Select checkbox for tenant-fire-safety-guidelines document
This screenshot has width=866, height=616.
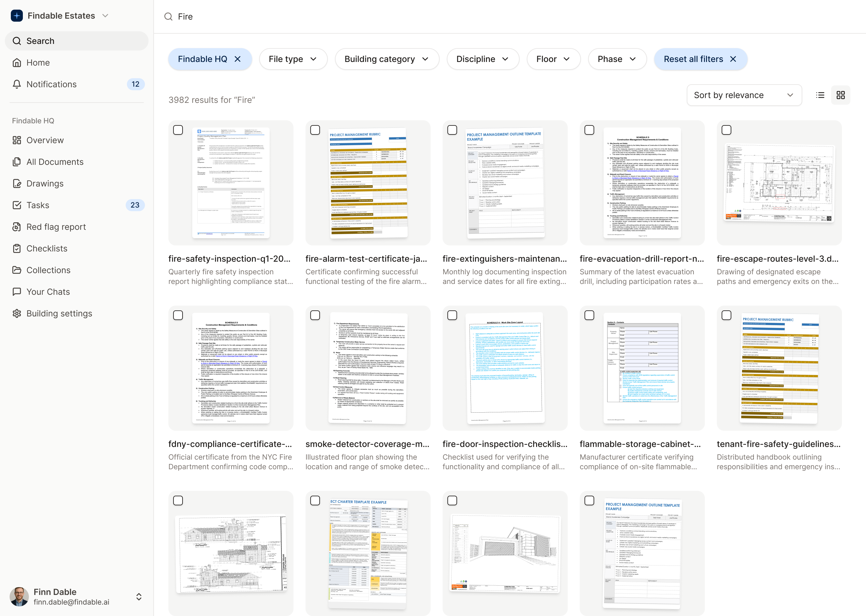[x=726, y=315]
